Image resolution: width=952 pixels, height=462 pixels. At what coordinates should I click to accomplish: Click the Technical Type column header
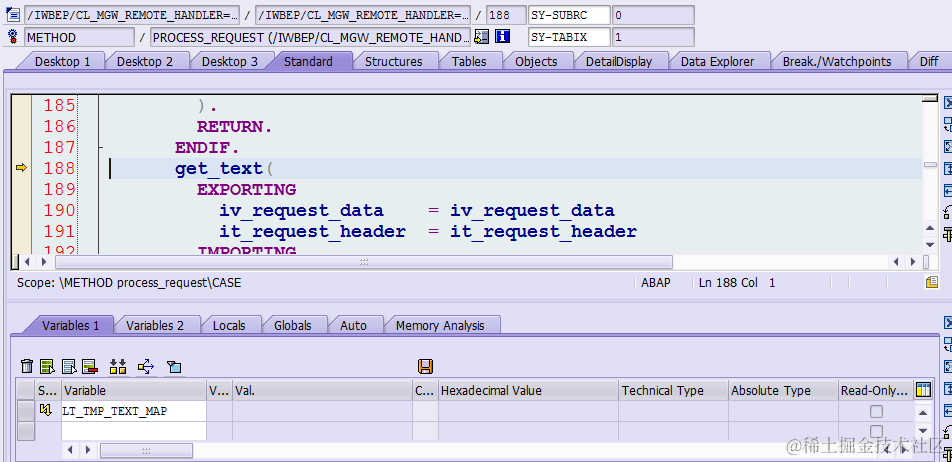click(x=673, y=390)
